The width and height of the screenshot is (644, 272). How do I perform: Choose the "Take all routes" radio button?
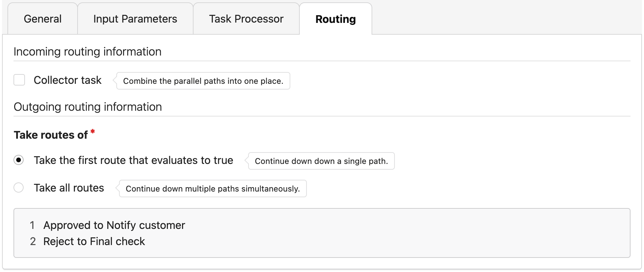pos(19,188)
